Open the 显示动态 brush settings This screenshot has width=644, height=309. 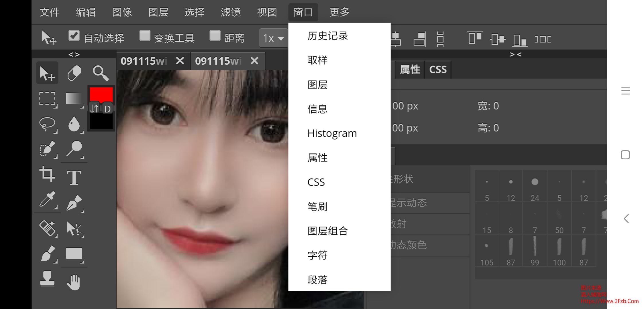pos(430,203)
